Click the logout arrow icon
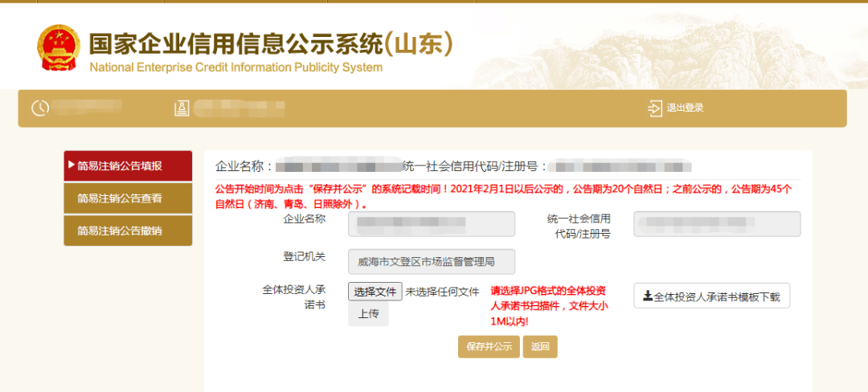This screenshot has width=868, height=392. (x=654, y=108)
